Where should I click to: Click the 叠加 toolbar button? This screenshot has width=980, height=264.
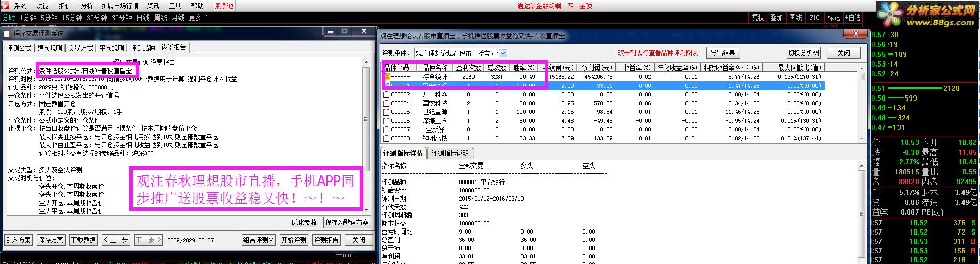coord(777,18)
